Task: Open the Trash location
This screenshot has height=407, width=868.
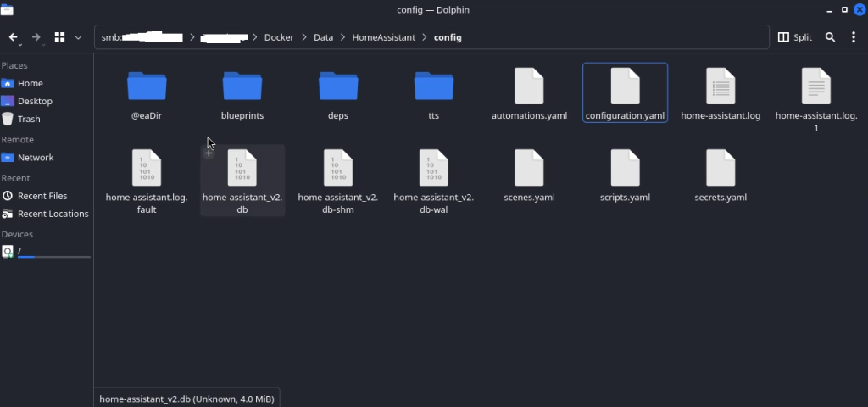Action: [29, 119]
